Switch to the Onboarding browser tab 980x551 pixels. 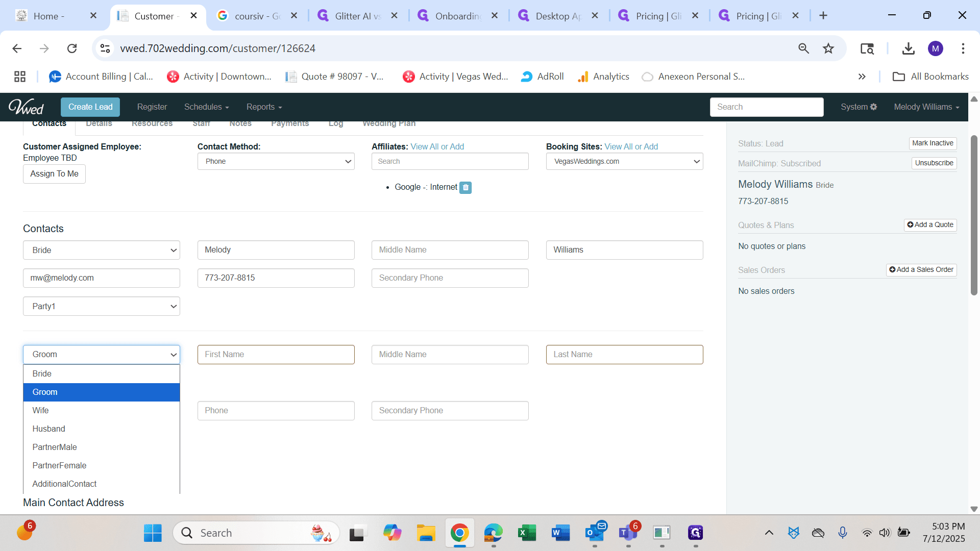coord(458,16)
